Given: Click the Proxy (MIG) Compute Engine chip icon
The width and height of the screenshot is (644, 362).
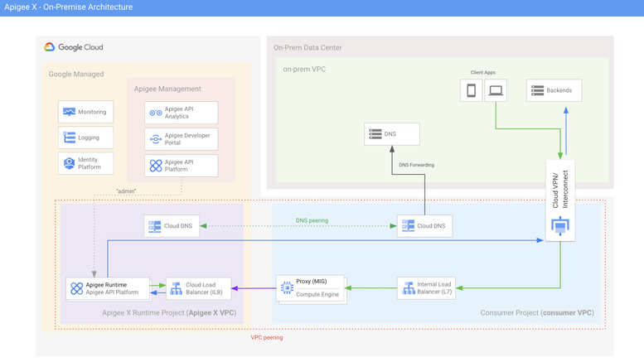Looking at the screenshot, I should click(287, 288).
